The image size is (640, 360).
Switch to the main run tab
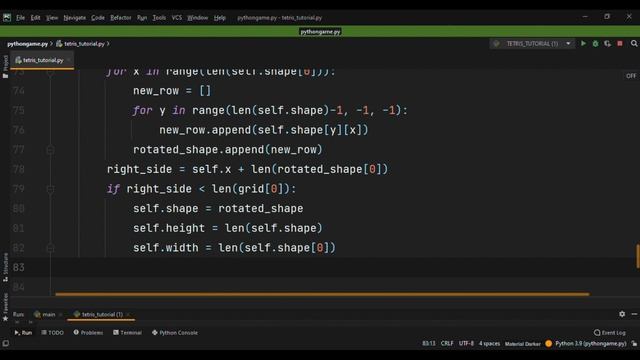[x=45, y=314]
